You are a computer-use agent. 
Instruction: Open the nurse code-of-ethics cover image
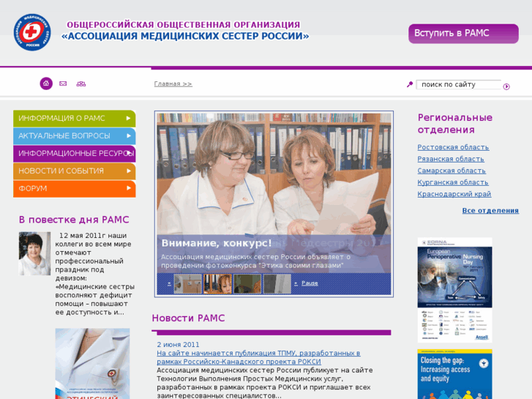pos(92,363)
